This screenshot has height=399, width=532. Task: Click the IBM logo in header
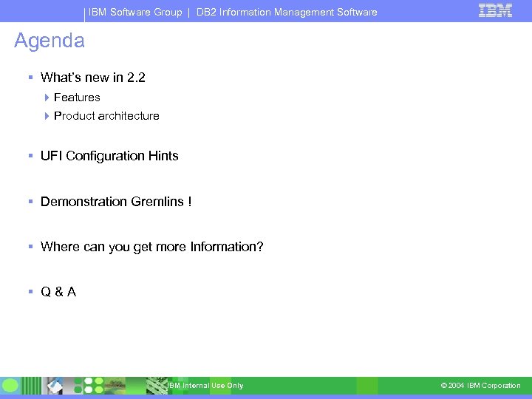point(495,10)
